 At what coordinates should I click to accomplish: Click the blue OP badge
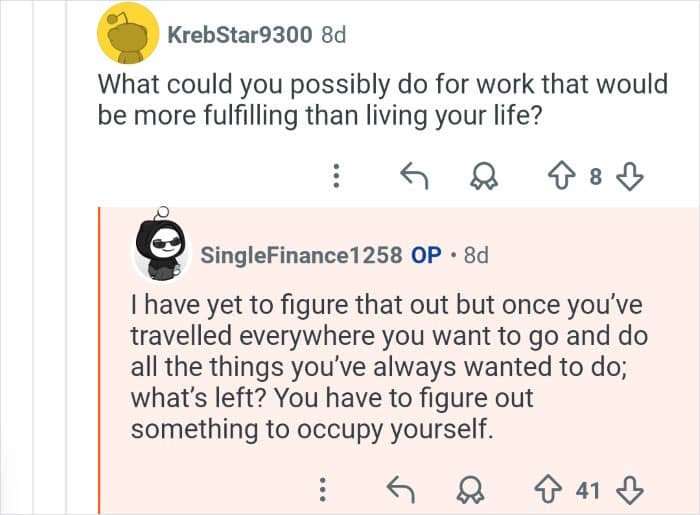coord(427,255)
